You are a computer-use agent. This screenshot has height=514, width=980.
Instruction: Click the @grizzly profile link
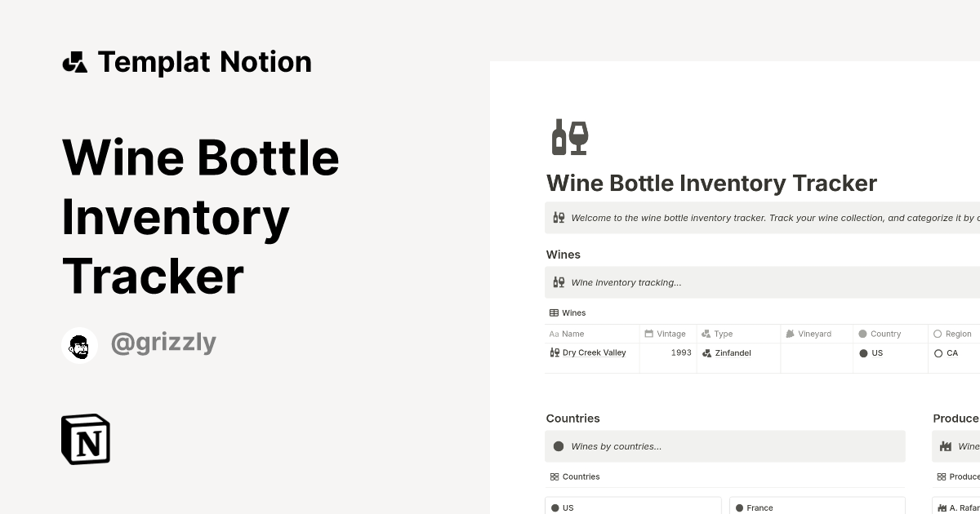[x=163, y=342]
